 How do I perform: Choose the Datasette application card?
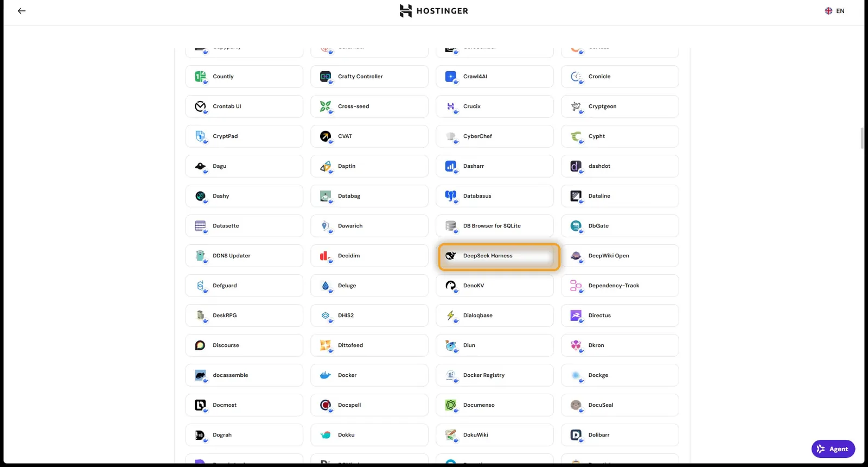(x=244, y=226)
